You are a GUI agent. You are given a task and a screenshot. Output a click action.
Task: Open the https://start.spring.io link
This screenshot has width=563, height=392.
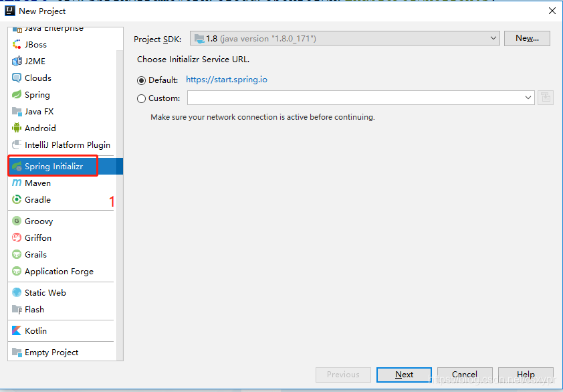pyautogui.click(x=227, y=80)
